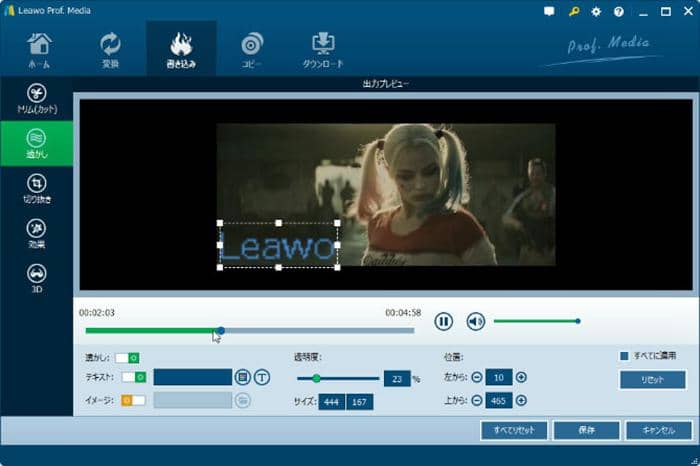
Task: Go to the Download (ダウンロード) tab
Action: pos(323,49)
